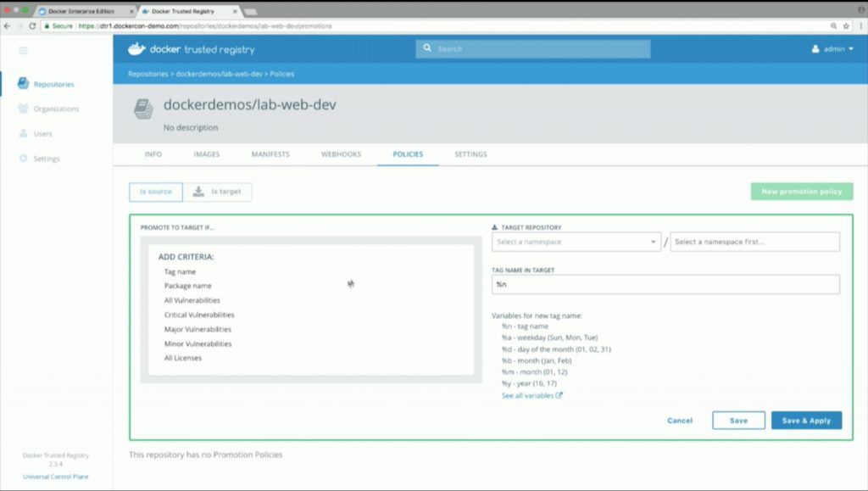Open the Select a namespace dropdown
Viewport: 868px width, 491px height.
point(576,242)
